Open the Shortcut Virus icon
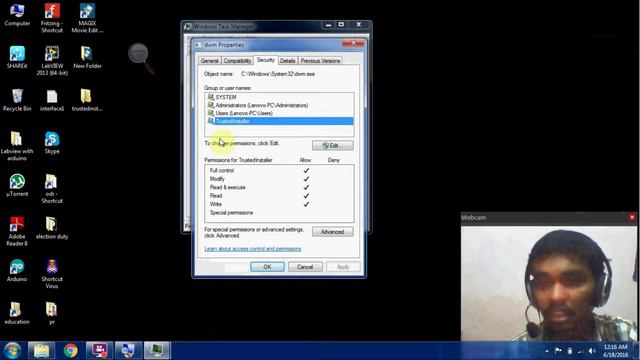The height and width of the screenshot is (360, 640). (52, 273)
